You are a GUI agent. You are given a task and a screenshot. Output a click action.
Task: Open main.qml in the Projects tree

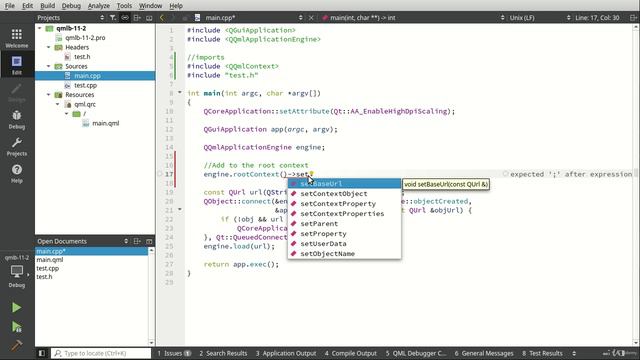(105, 123)
